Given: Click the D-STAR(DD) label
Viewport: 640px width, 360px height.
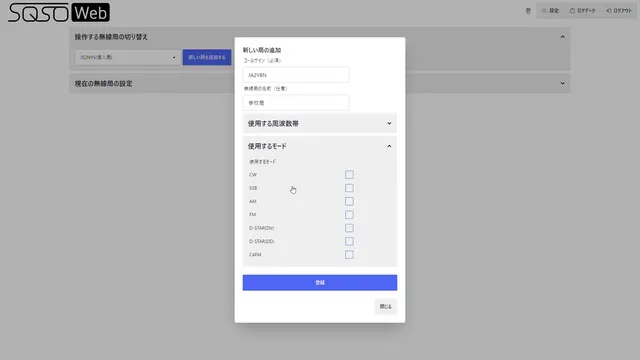Looking at the screenshot, I should click(262, 241).
